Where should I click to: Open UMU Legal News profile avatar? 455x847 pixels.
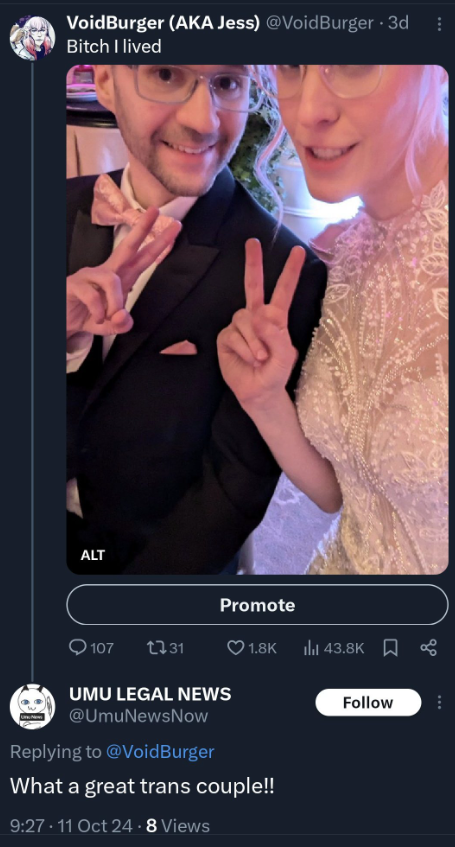click(x=32, y=706)
